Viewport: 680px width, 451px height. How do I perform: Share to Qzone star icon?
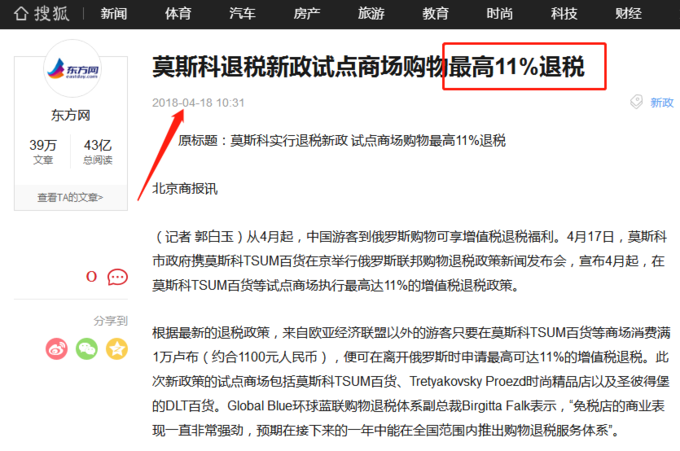[117, 349]
